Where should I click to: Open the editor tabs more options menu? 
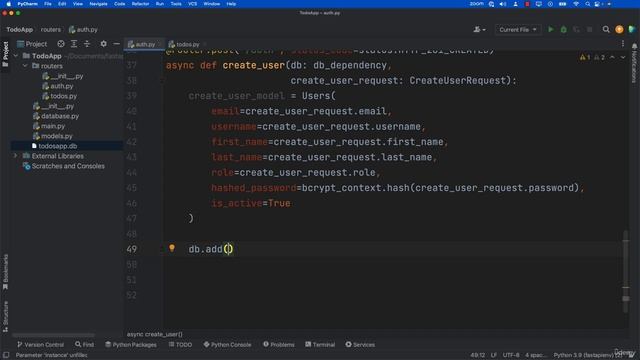(623, 44)
